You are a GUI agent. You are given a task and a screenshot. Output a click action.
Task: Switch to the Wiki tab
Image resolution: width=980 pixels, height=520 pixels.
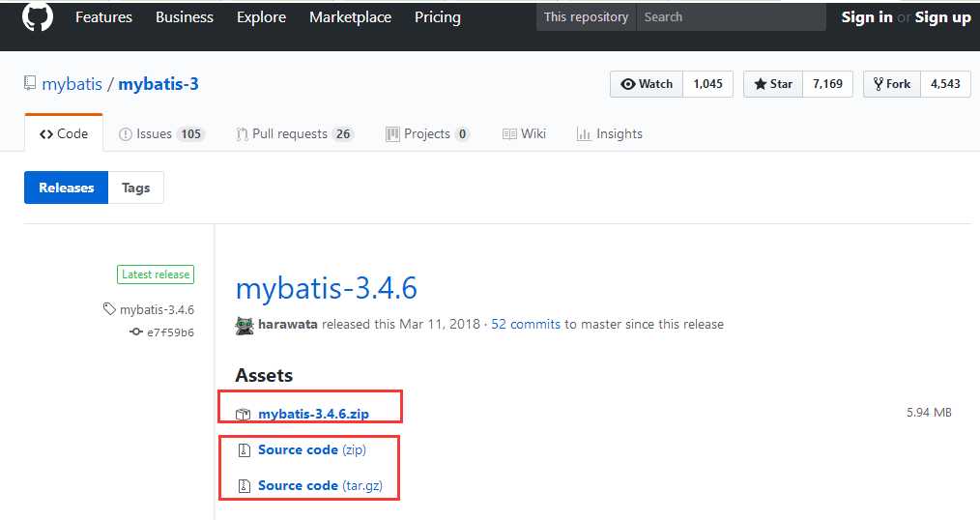(524, 133)
